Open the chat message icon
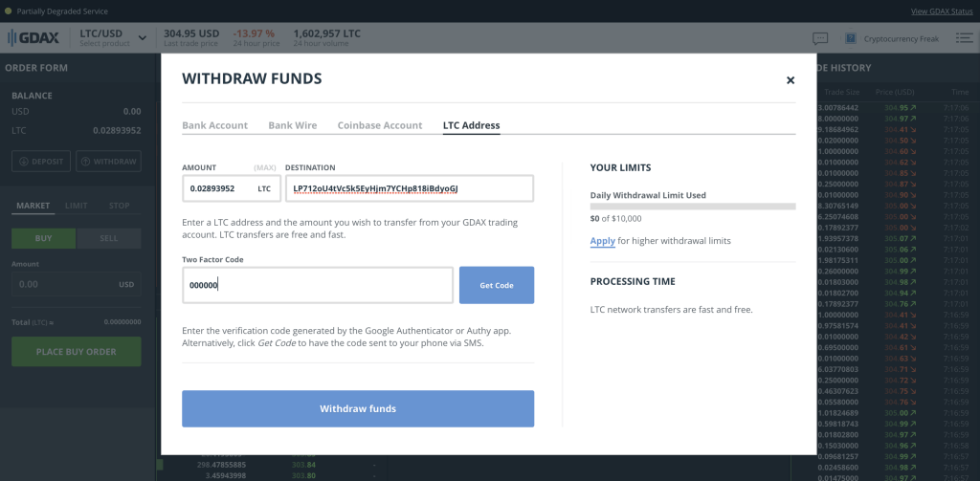The image size is (980, 481). (x=820, y=38)
